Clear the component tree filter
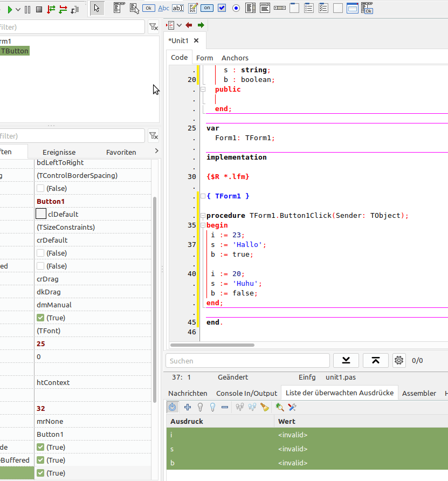The height and width of the screenshot is (481, 448). pyautogui.click(x=153, y=27)
